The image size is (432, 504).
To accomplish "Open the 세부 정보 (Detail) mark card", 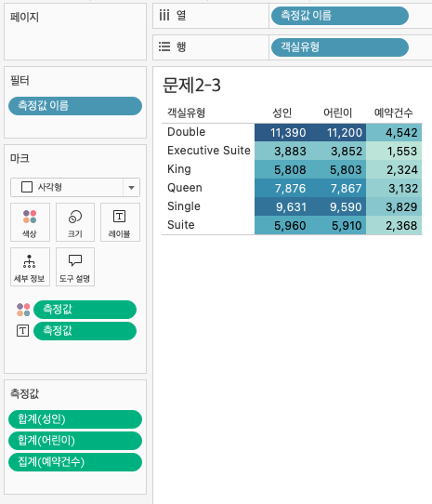I will coord(30,267).
